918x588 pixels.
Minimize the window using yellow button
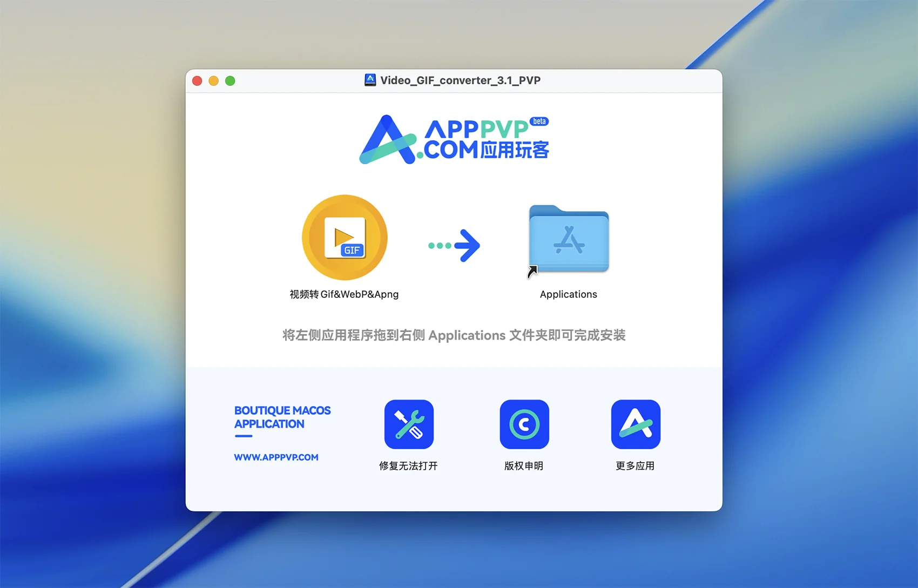click(x=214, y=81)
